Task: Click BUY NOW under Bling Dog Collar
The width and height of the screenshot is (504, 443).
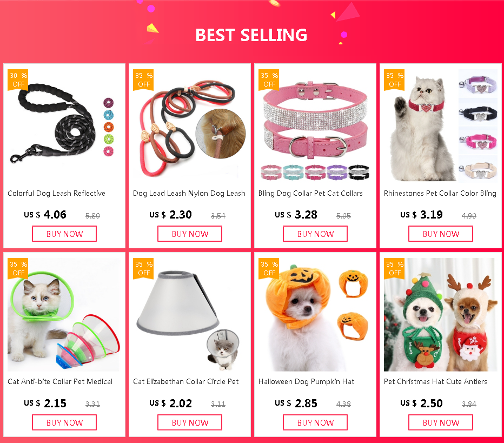Action: 315,234
